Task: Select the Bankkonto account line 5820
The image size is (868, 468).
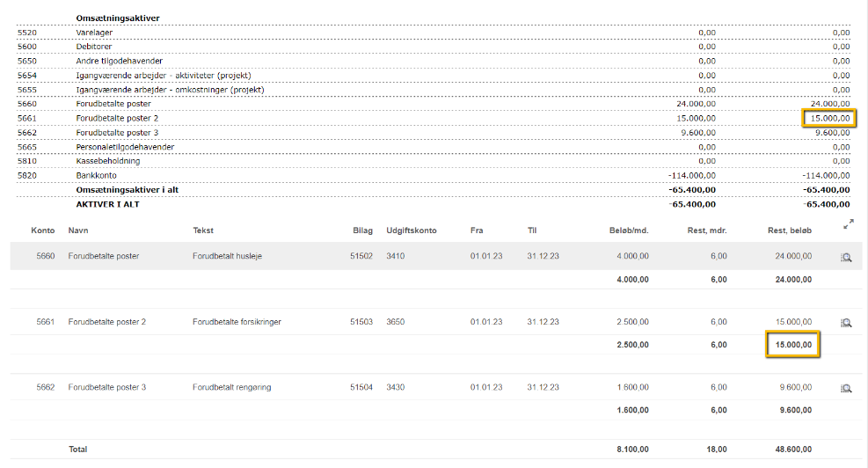Action: pyautogui.click(x=96, y=175)
